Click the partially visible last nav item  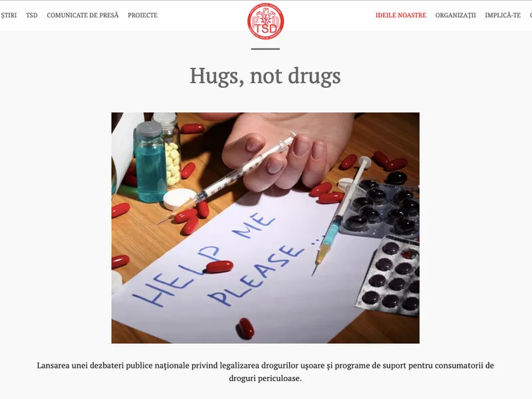[531, 15]
